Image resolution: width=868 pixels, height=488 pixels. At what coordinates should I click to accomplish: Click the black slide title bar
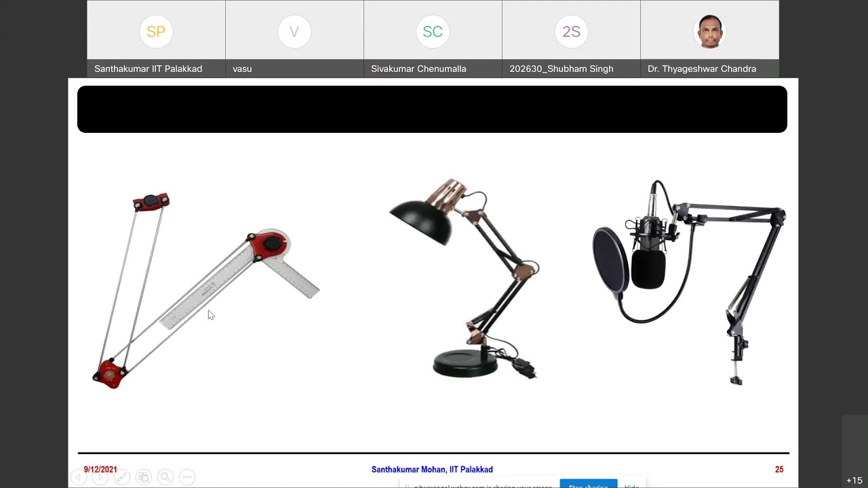tap(432, 109)
